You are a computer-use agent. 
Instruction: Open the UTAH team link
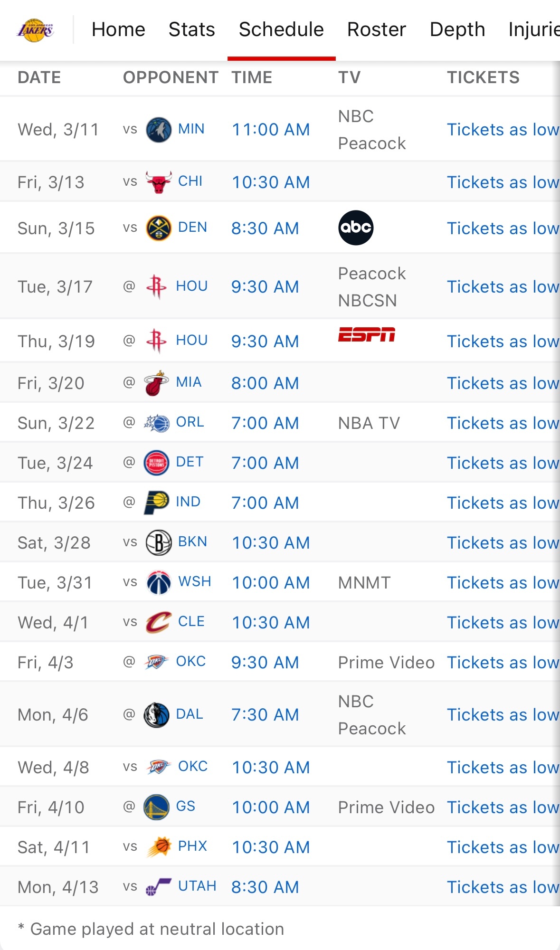(x=197, y=886)
